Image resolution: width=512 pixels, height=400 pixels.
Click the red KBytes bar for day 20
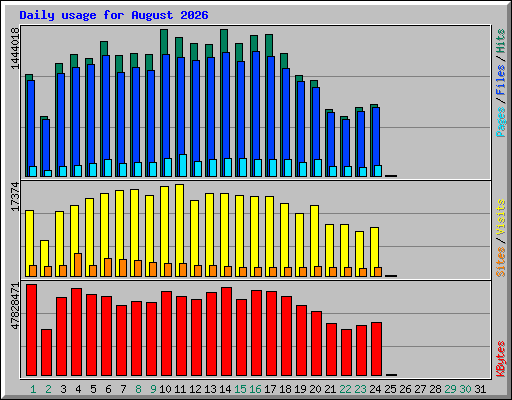click(316, 343)
